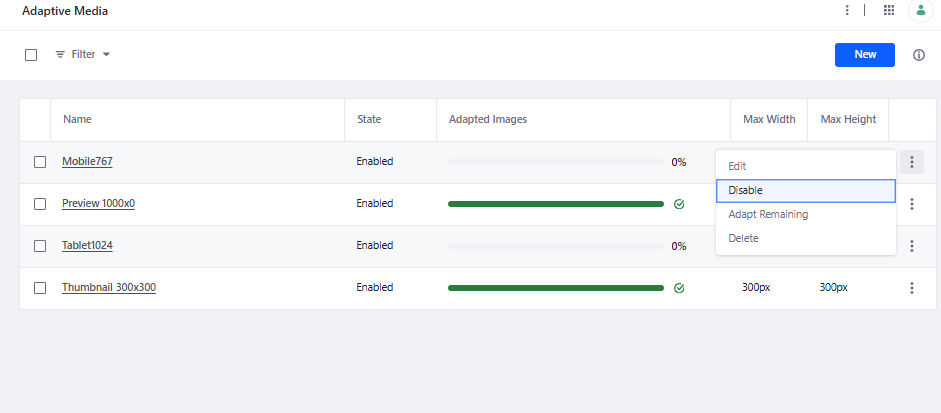941x413 pixels.
Task: Open the Preview 1000x0 link
Action: click(x=98, y=203)
